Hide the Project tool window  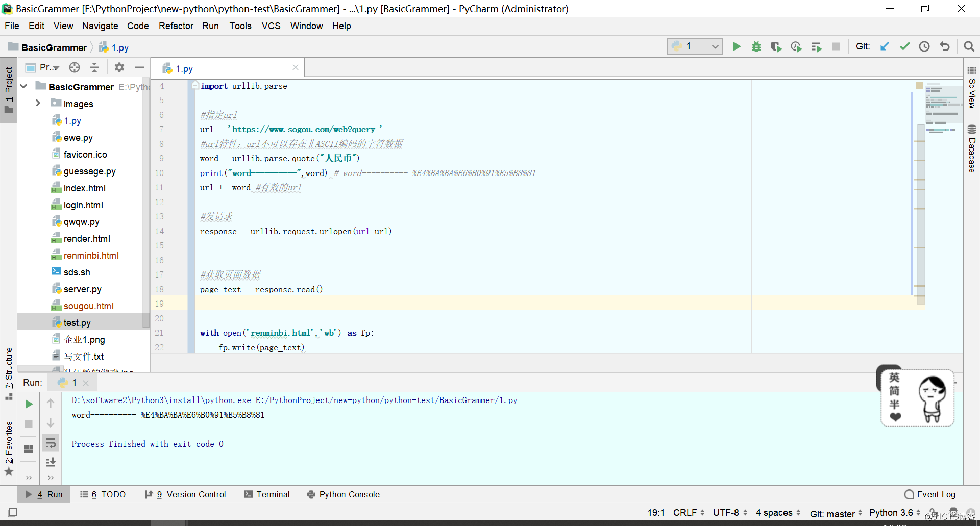tap(139, 67)
